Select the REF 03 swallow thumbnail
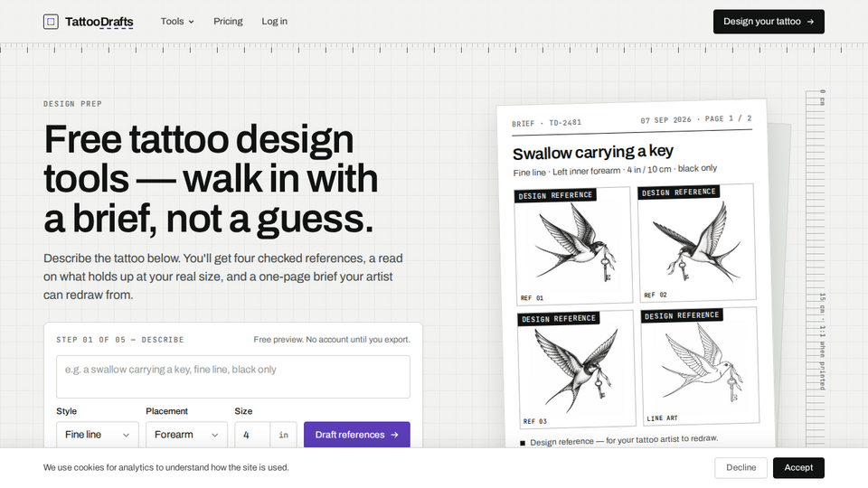The image size is (868, 488). pyautogui.click(x=576, y=369)
